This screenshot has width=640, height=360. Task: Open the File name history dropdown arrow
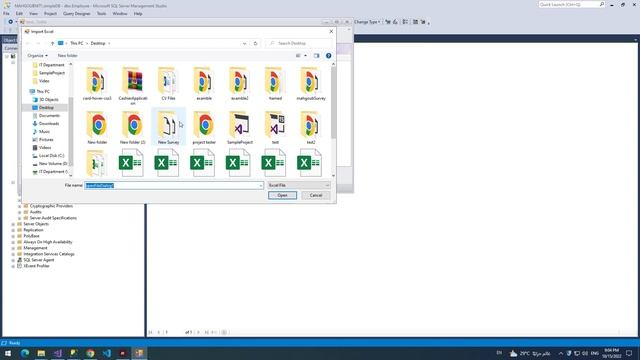point(260,186)
